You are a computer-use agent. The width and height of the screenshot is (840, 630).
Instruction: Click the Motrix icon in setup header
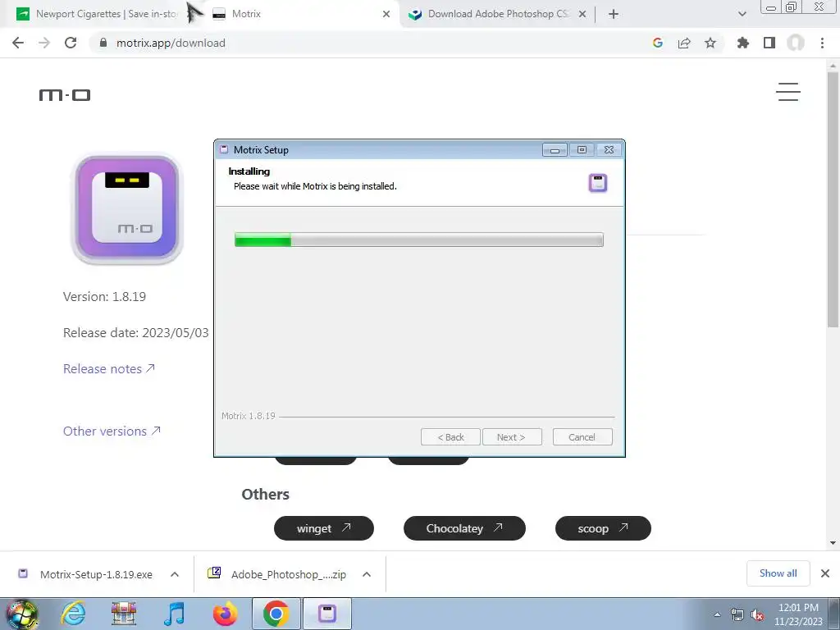(x=598, y=183)
